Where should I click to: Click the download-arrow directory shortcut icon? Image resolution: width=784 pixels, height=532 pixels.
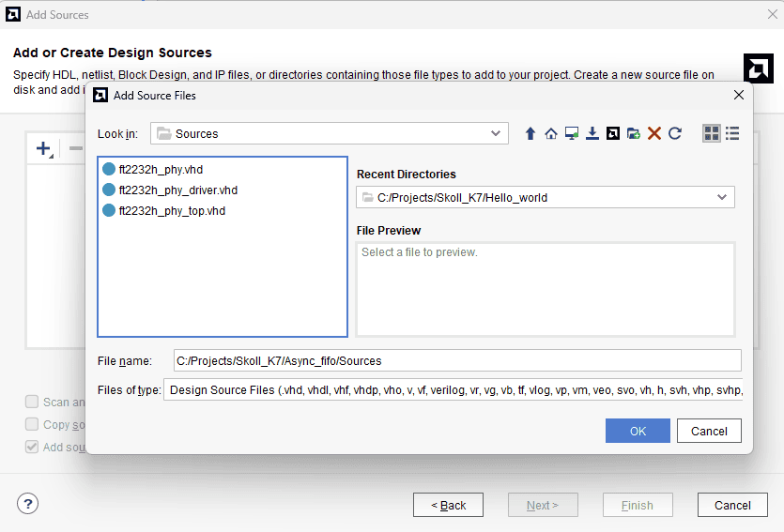click(x=592, y=134)
